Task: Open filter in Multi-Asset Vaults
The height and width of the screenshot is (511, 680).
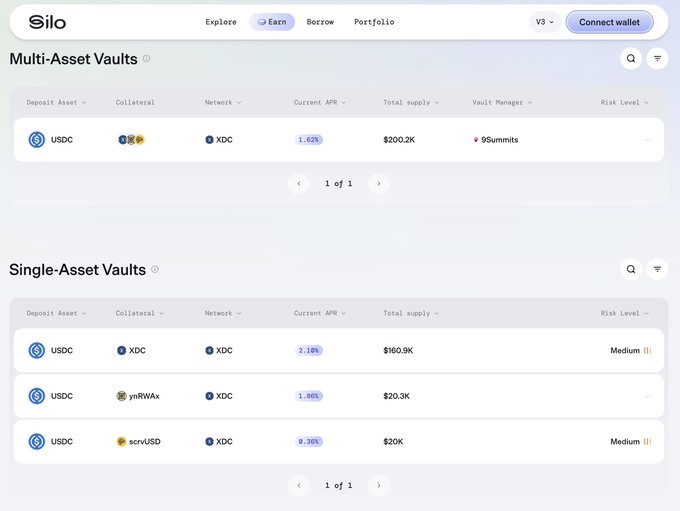Action: click(657, 59)
